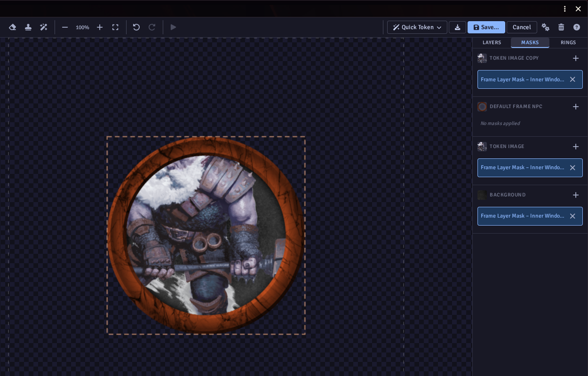Click the 100% zoom level text
Viewport: 588px width, 376px height.
pos(82,27)
